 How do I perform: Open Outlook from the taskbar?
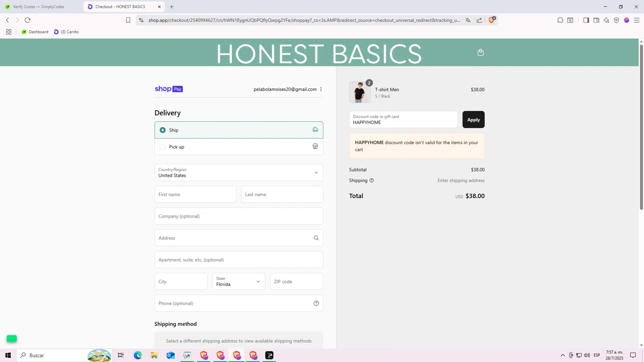(x=171, y=355)
